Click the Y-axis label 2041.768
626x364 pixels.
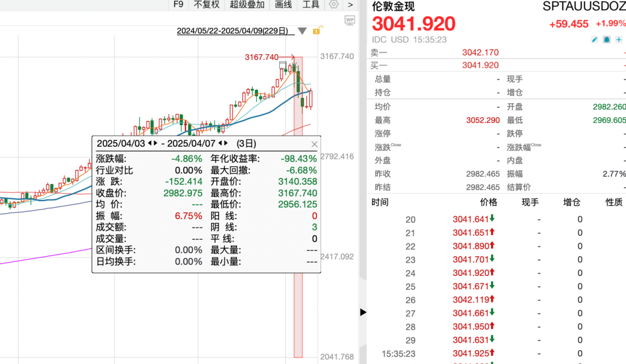pyautogui.click(x=337, y=357)
